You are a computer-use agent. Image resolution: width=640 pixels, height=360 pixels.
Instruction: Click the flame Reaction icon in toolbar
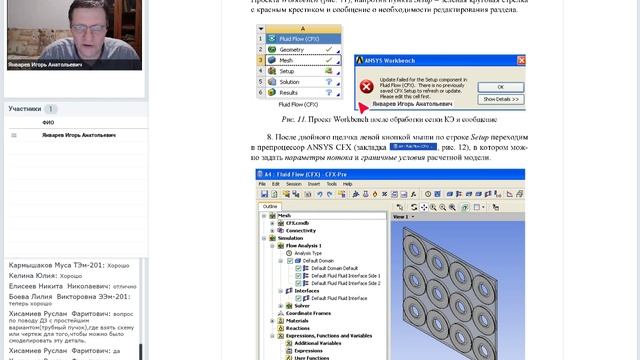(375, 194)
